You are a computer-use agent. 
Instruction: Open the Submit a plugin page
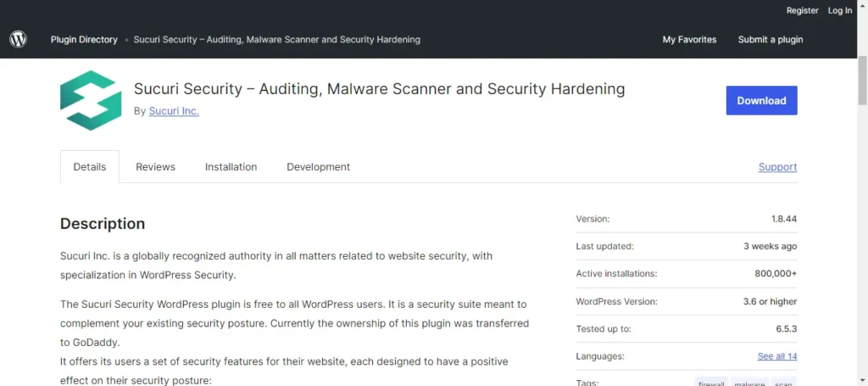[x=770, y=39]
